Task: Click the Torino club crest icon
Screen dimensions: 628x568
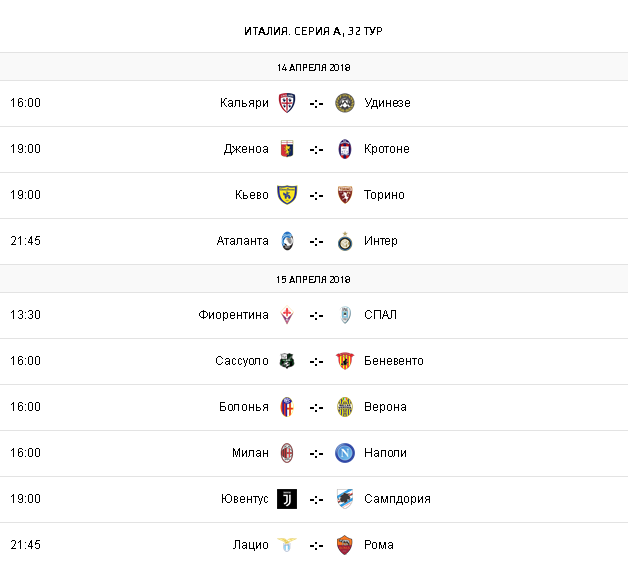Action: click(x=345, y=195)
